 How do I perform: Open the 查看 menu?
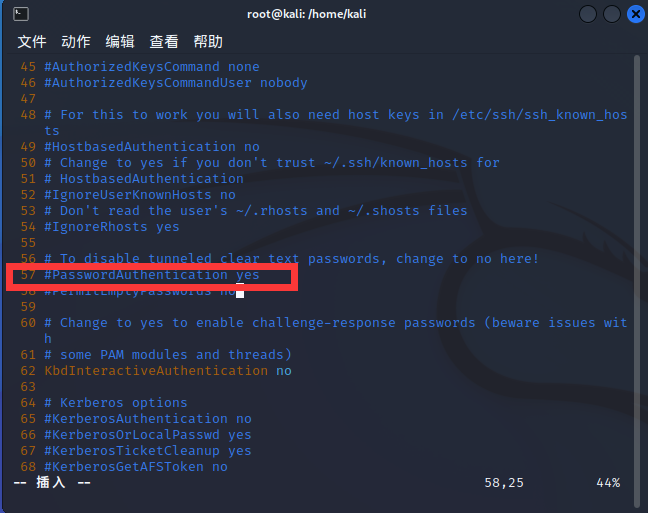164,41
